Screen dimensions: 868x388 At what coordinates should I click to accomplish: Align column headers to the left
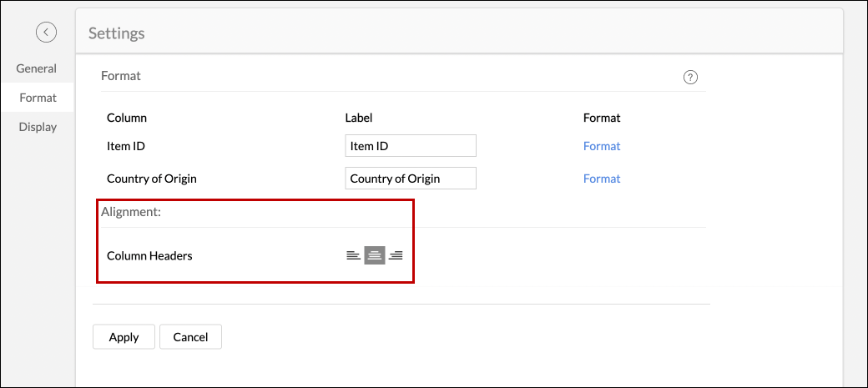354,255
